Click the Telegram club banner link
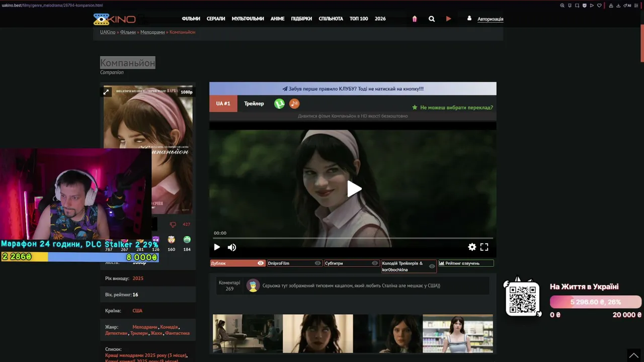This screenshot has width=644, height=362. click(353, 89)
